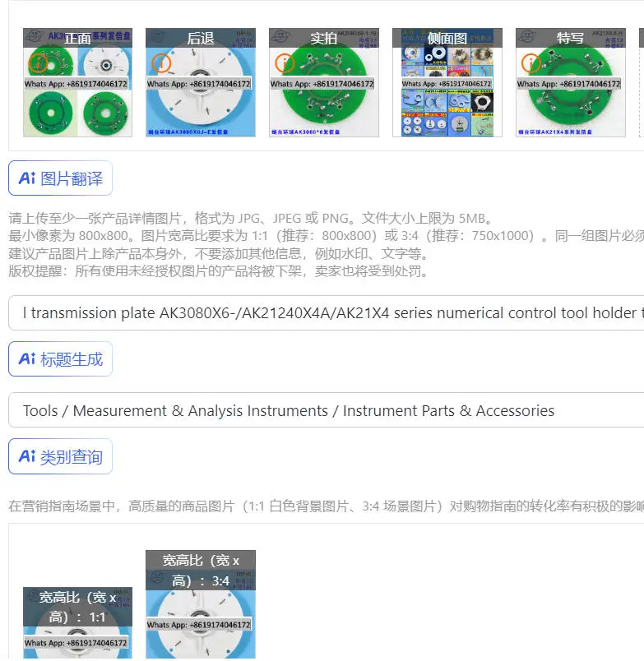This screenshot has height=661, width=644.
Task: Select the 特写 product image thumbnail
Action: 570,82
